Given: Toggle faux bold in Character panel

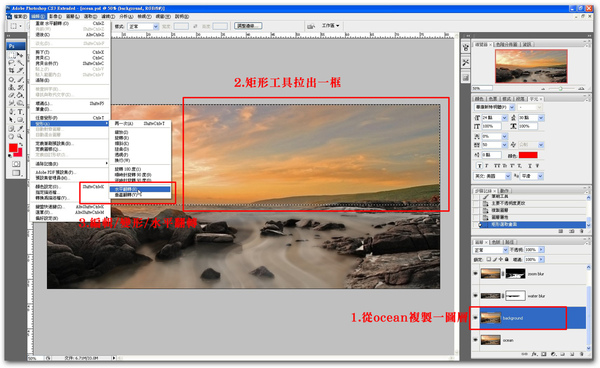Looking at the screenshot, I should pos(479,166).
